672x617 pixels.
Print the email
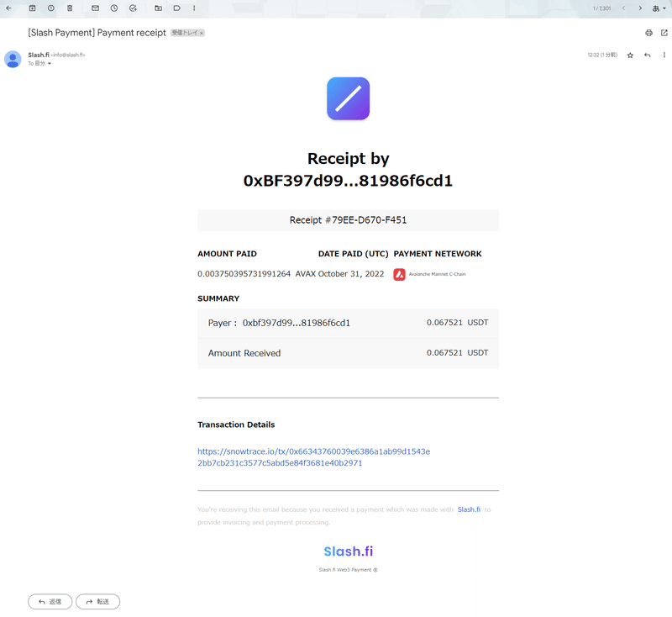point(648,33)
